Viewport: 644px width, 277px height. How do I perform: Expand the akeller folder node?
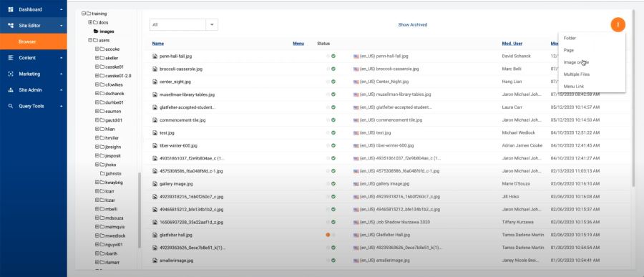pos(97,58)
